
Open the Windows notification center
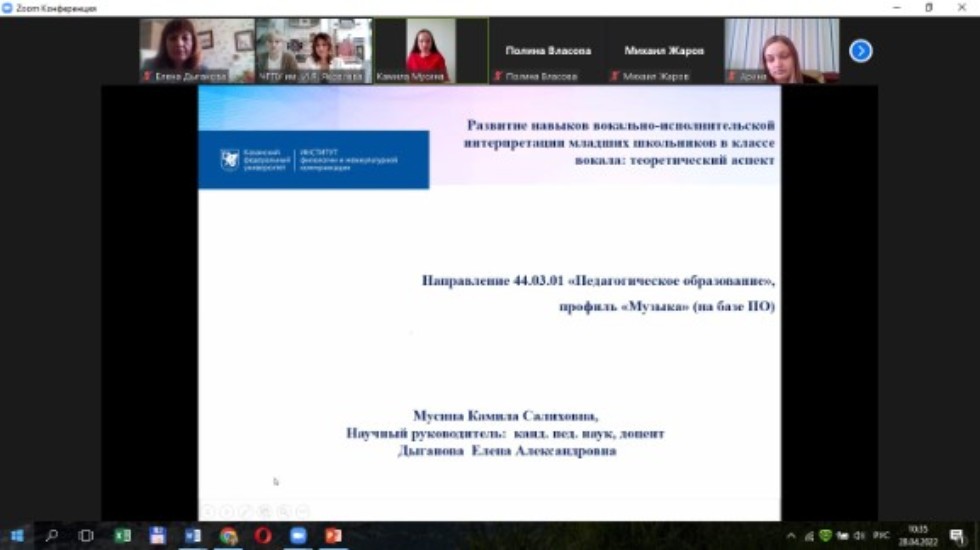click(x=957, y=536)
